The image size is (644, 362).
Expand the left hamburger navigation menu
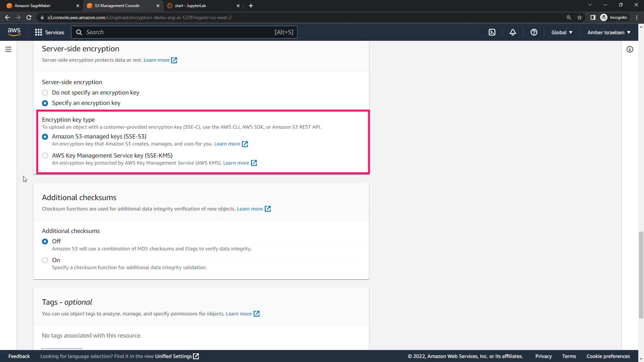click(8, 49)
